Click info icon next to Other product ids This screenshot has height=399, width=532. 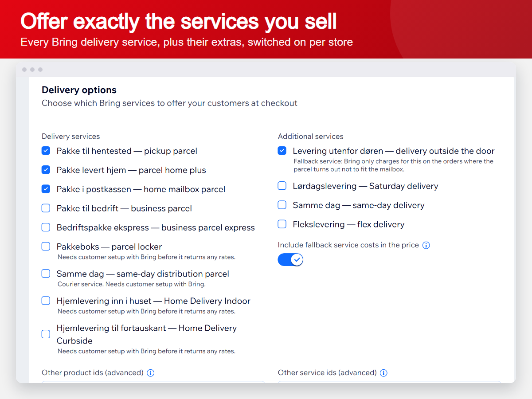(150, 373)
